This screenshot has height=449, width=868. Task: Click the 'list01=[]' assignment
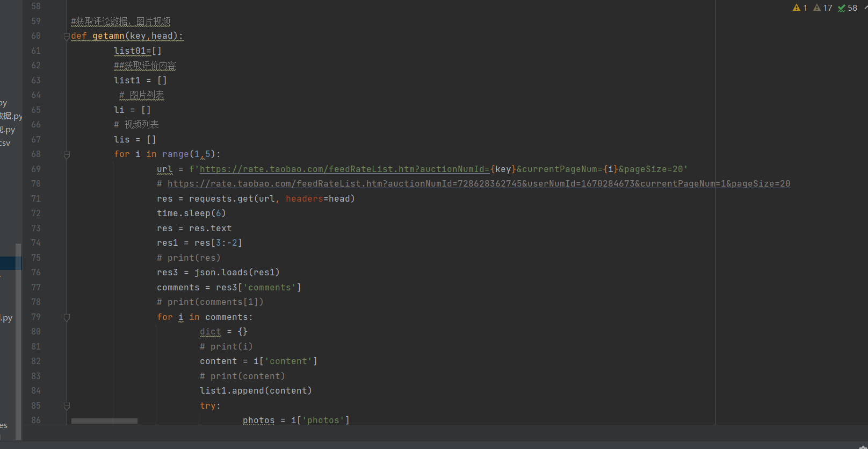tap(138, 51)
